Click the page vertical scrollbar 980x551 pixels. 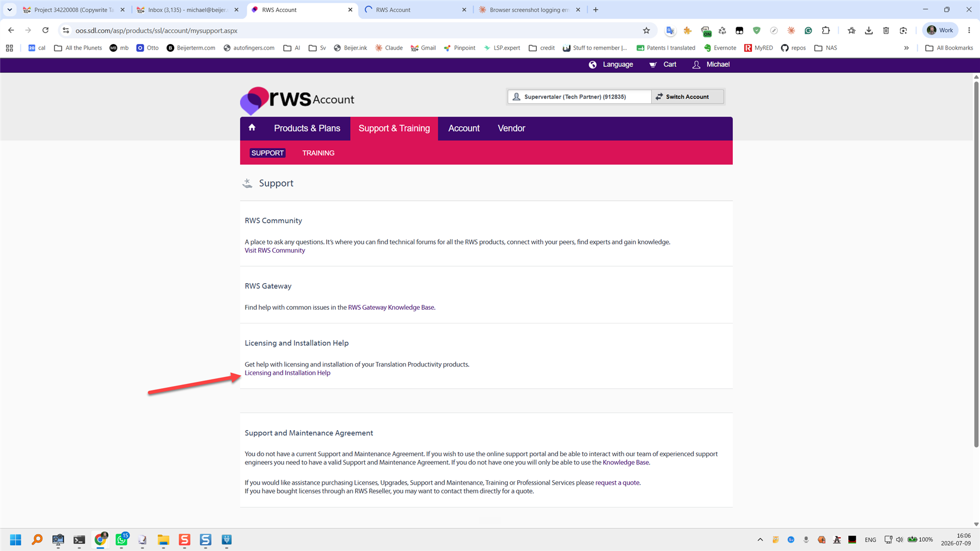pos(976,264)
